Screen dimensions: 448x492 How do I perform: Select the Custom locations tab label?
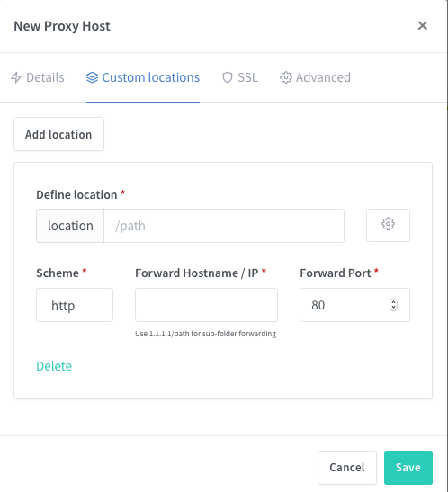click(151, 77)
